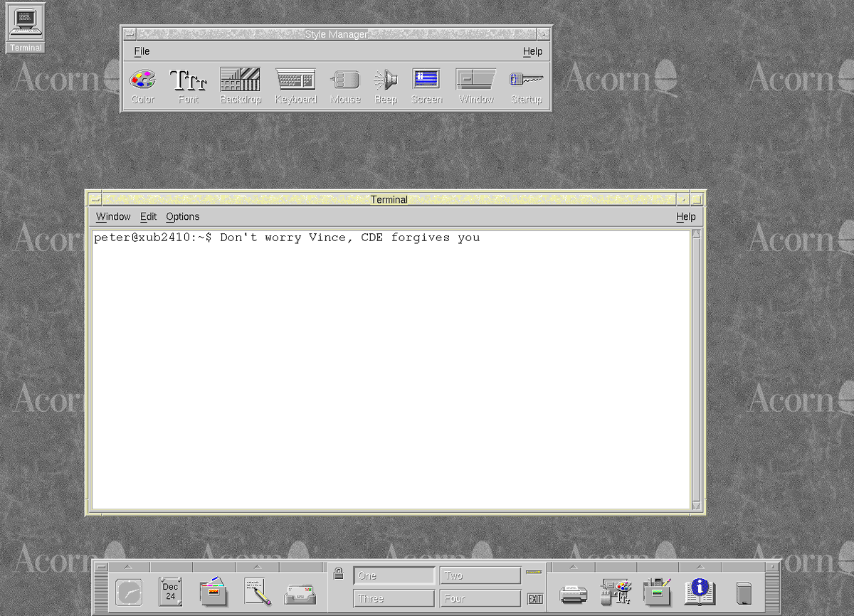Lock the screen with the padlock icon
854x616 pixels.
[339, 573]
